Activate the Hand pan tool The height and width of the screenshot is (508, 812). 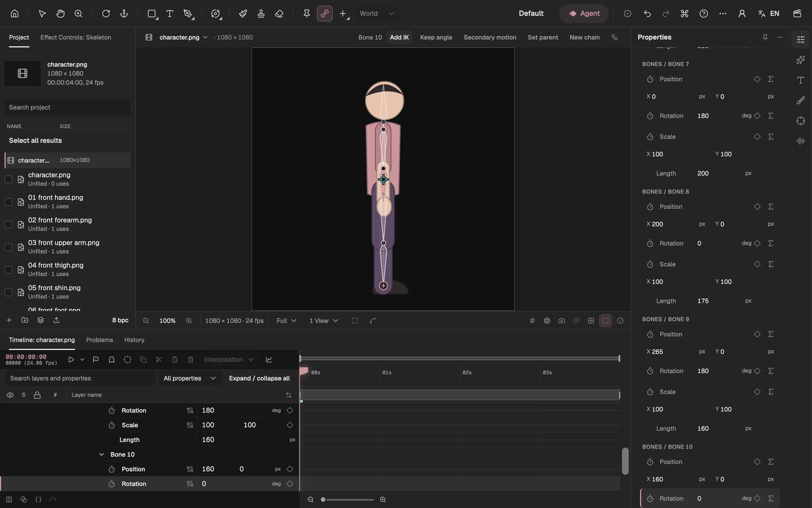pos(60,14)
